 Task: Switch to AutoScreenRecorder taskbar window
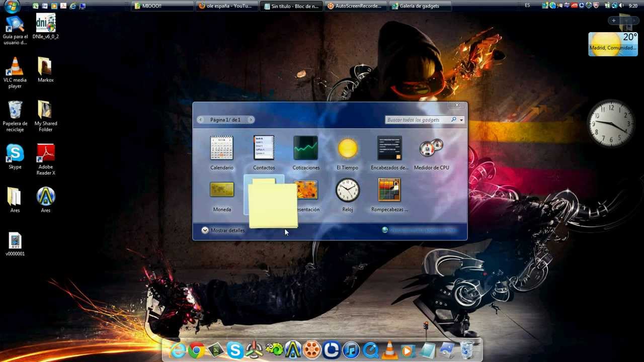tap(357, 6)
